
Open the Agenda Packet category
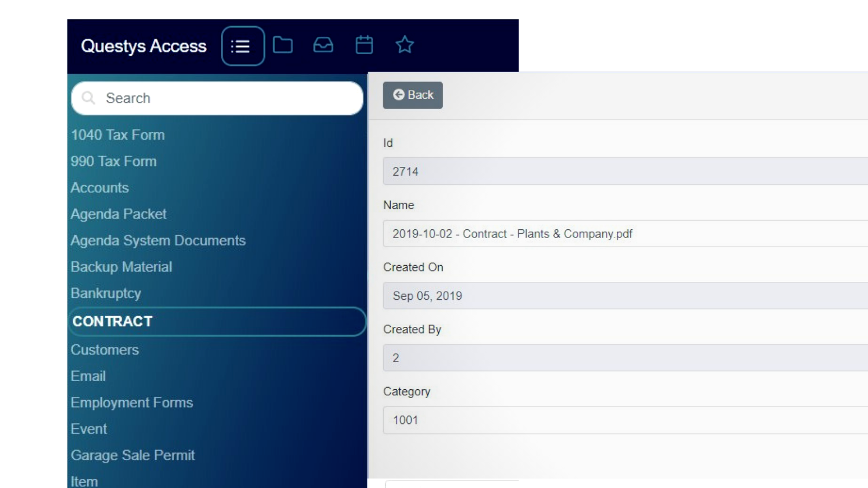pos(118,214)
